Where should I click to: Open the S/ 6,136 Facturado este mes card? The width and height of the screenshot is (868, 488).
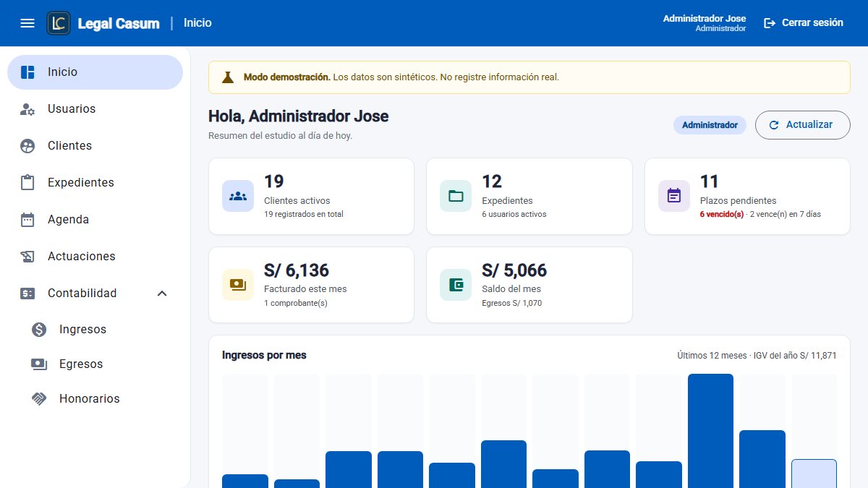pos(311,285)
